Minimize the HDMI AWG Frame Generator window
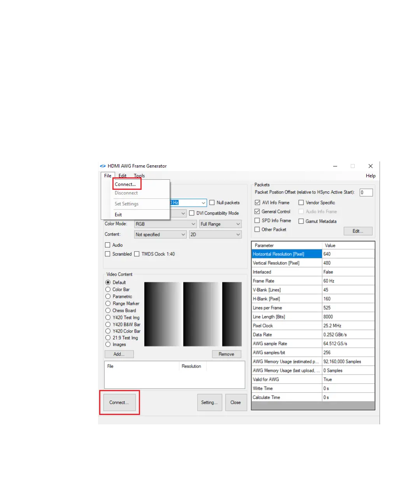 click(x=335, y=166)
